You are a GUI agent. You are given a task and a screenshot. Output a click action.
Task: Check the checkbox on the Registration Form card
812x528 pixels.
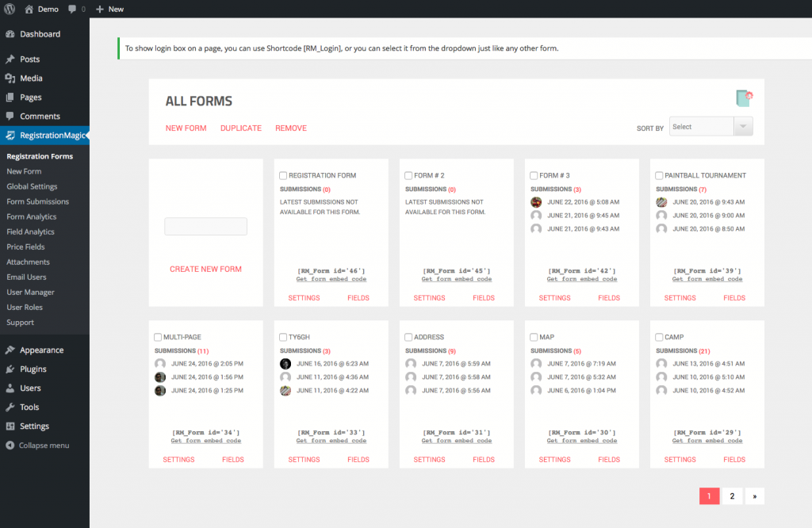click(282, 175)
